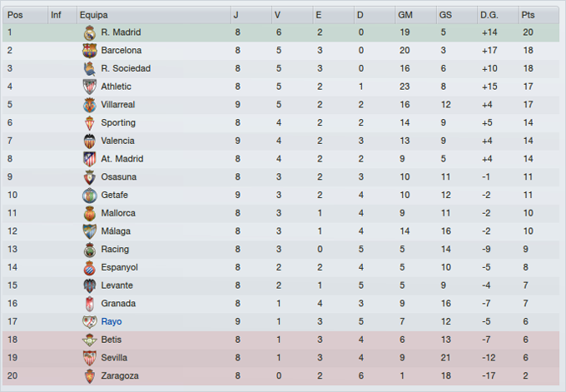Click the At. Madrid striped badge

click(90, 159)
